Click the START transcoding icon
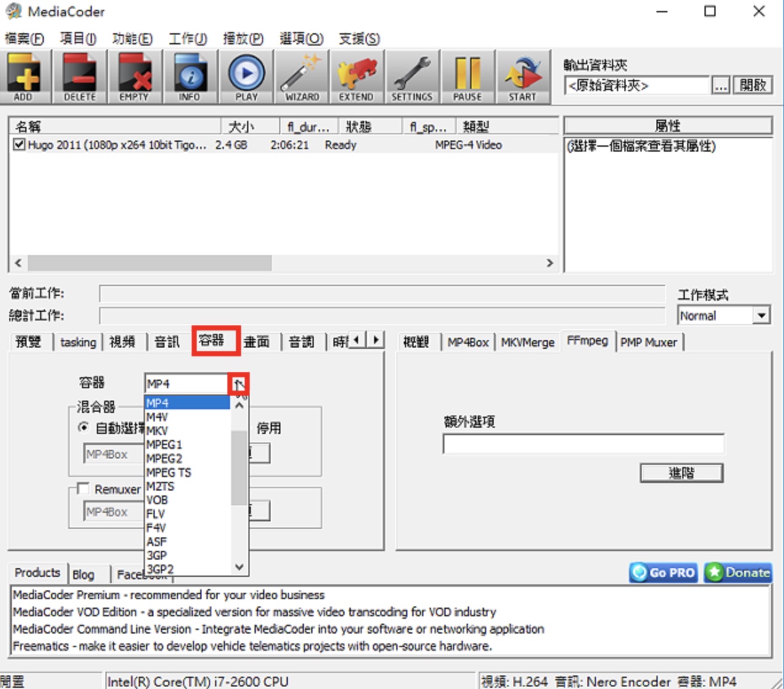The image size is (784, 689). click(x=523, y=77)
